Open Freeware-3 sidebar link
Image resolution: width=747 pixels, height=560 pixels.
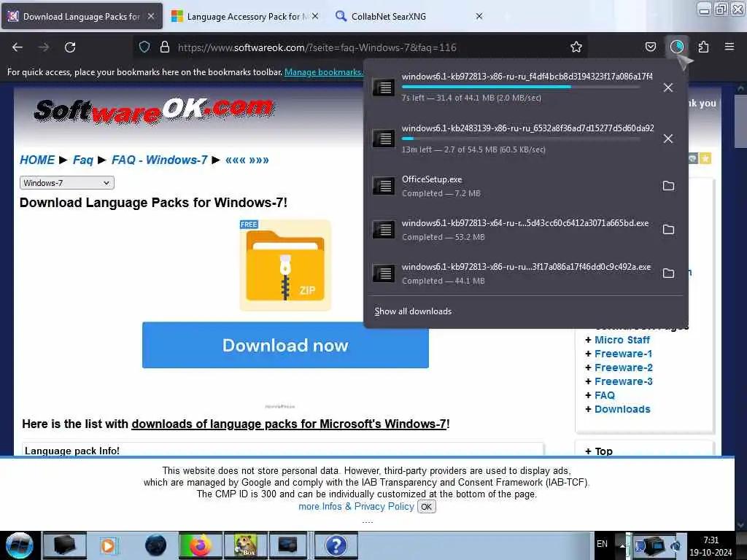pos(623,381)
